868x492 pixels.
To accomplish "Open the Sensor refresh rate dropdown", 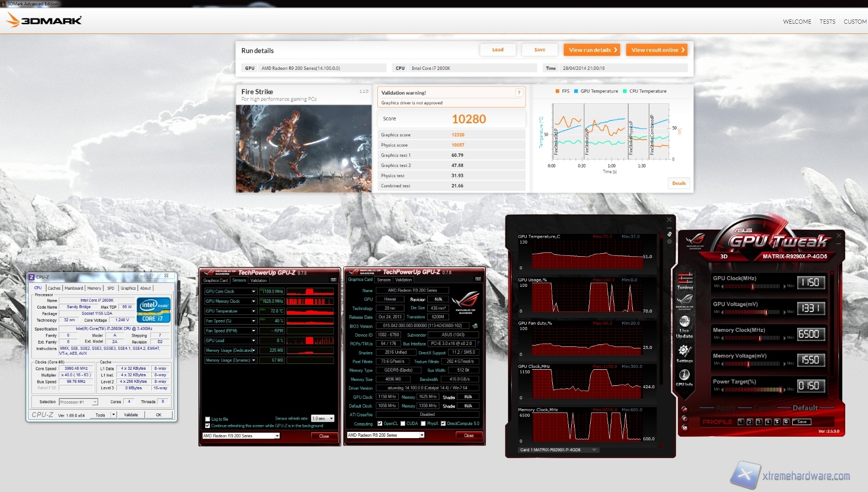I will [x=323, y=418].
